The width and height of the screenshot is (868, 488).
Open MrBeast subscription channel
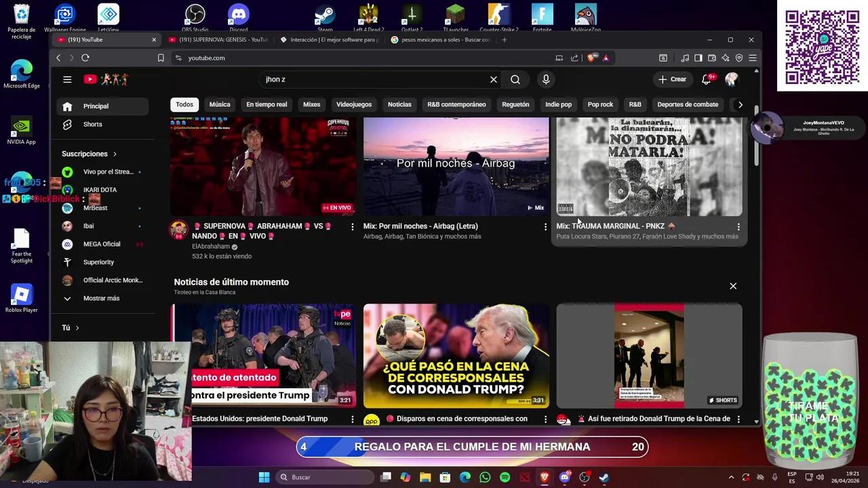(x=101, y=208)
